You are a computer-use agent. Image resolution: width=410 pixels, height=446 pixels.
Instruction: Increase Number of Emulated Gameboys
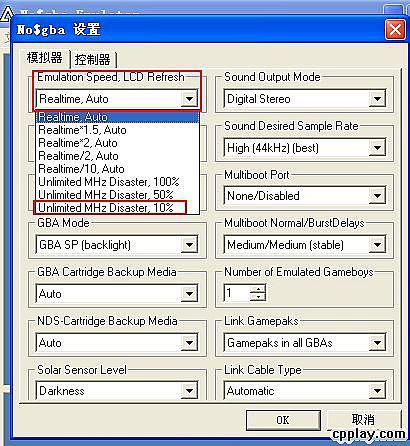[258, 289]
